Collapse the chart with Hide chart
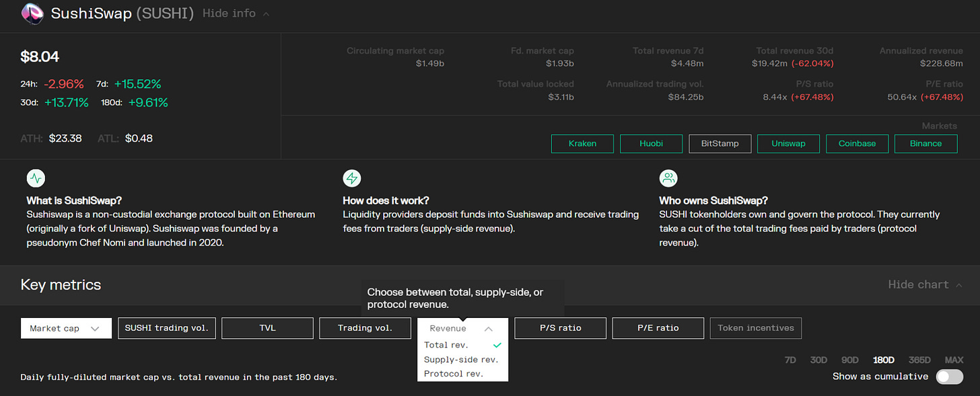980x396 pixels. pyautogui.click(x=925, y=284)
